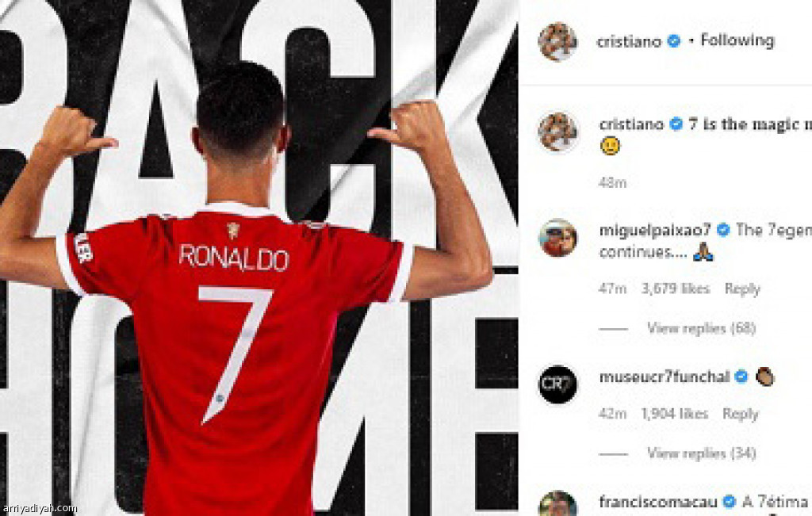
Task: Click verified badge beside header cristiano name
Action: point(674,40)
